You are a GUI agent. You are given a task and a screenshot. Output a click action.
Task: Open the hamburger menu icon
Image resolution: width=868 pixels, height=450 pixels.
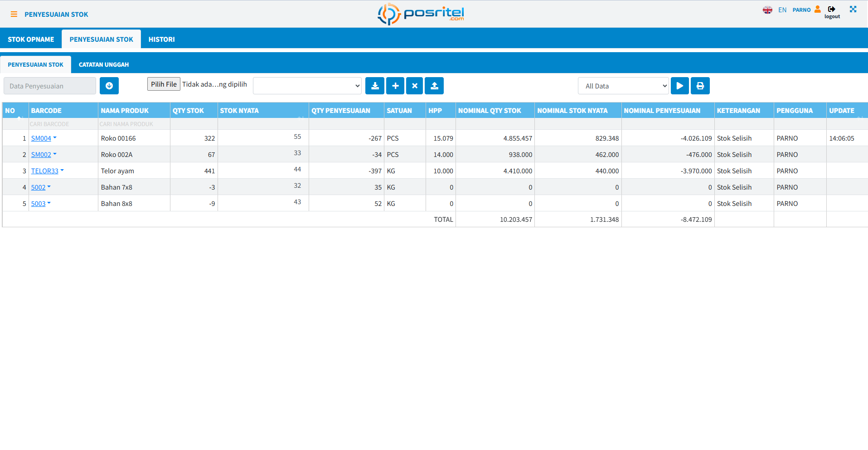[14, 15]
